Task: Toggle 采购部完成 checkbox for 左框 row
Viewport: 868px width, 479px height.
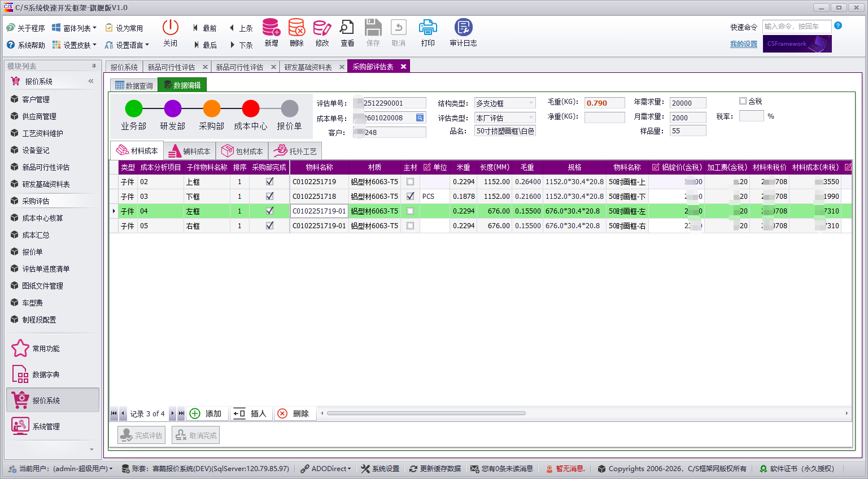Action: [x=269, y=211]
